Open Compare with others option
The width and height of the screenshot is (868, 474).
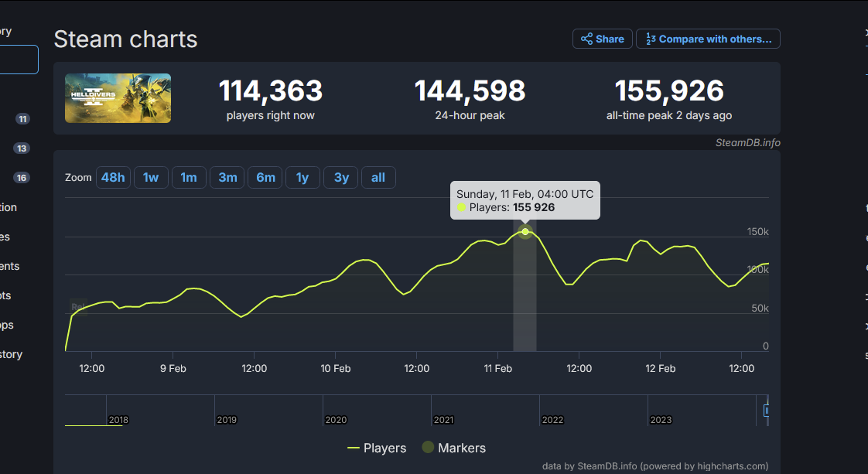[709, 39]
